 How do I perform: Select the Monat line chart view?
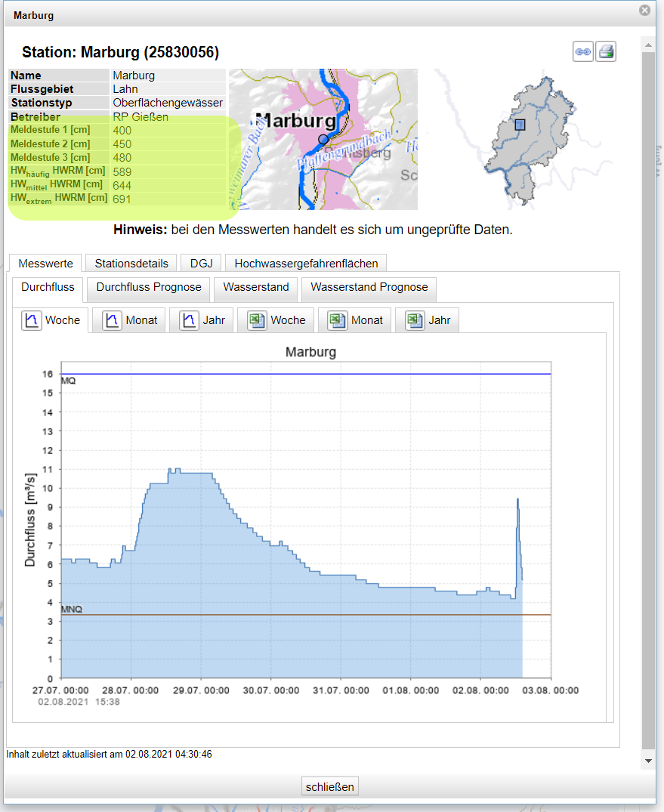[x=131, y=320]
